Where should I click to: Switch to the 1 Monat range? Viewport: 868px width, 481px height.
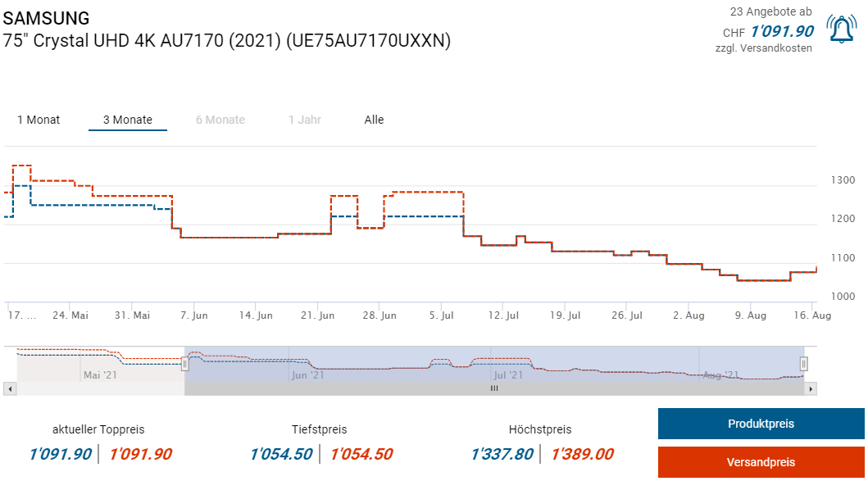pos(39,120)
